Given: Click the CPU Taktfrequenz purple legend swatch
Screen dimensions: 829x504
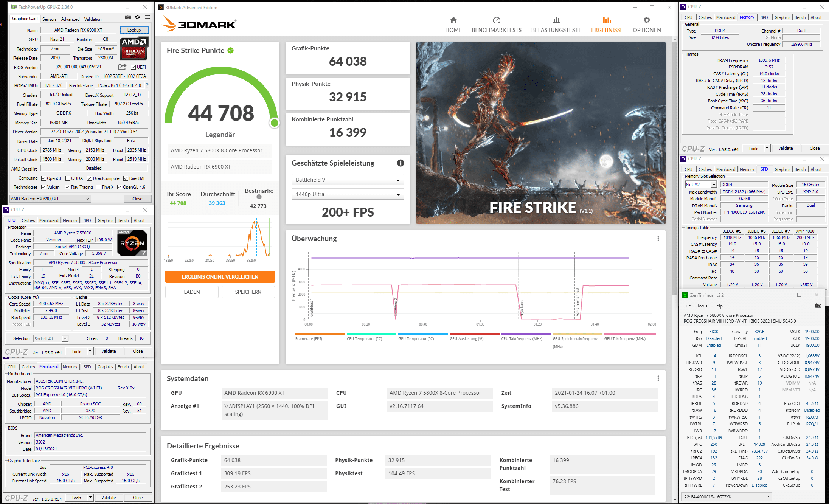Looking at the screenshot, I should click(x=526, y=333).
